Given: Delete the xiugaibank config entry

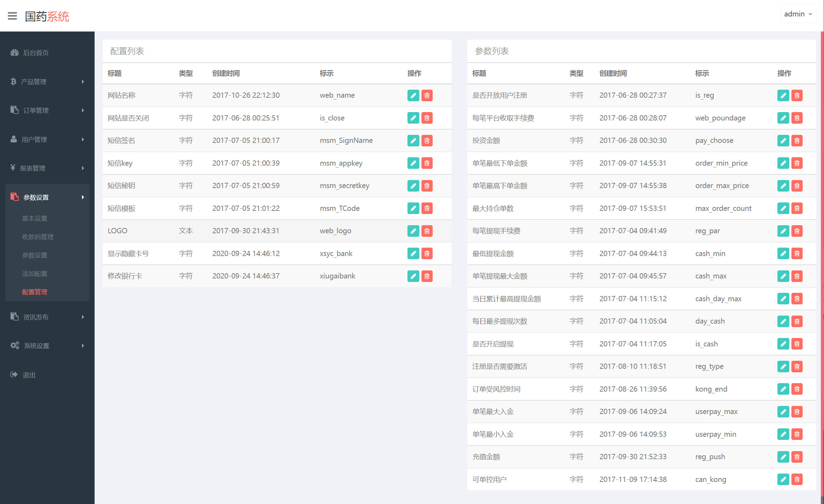Looking at the screenshot, I should point(427,276).
